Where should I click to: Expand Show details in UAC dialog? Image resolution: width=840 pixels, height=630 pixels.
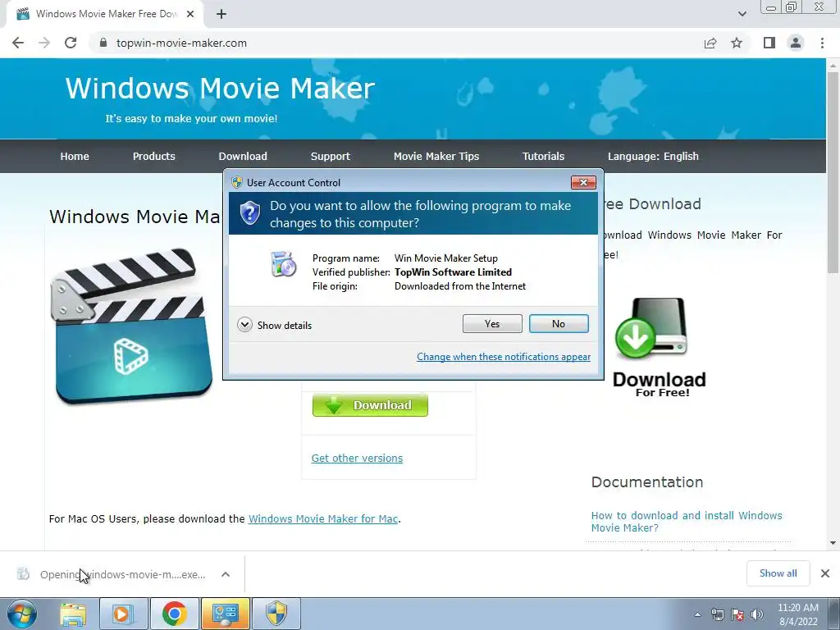click(x=274, y=325)
